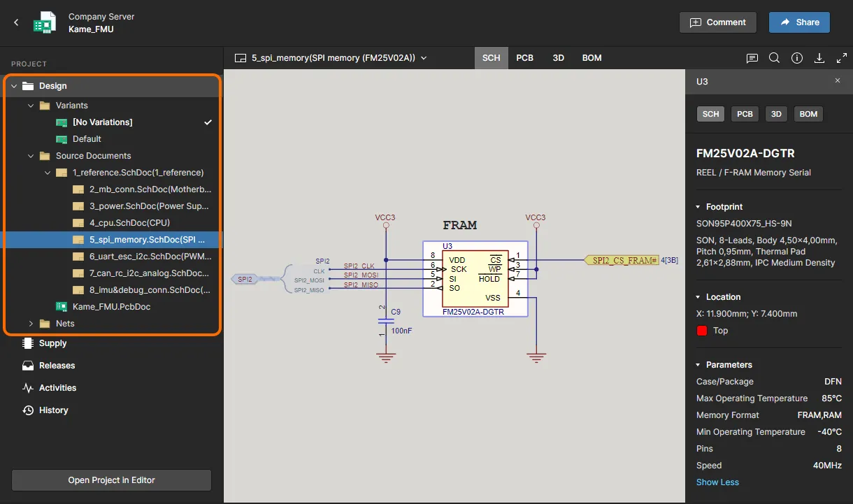The width and height of the screenshot is (853, 504).
Task: Download the document using the download icon
Action: pos(819,58)
